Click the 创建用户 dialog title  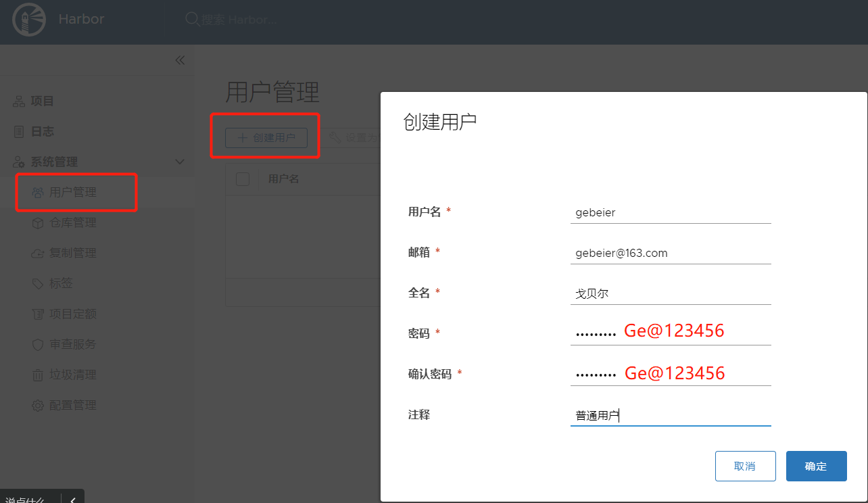[x=440, y=122]
